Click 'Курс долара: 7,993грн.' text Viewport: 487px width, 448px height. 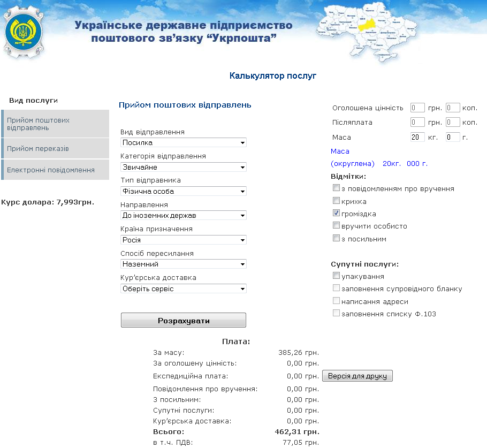48,202
